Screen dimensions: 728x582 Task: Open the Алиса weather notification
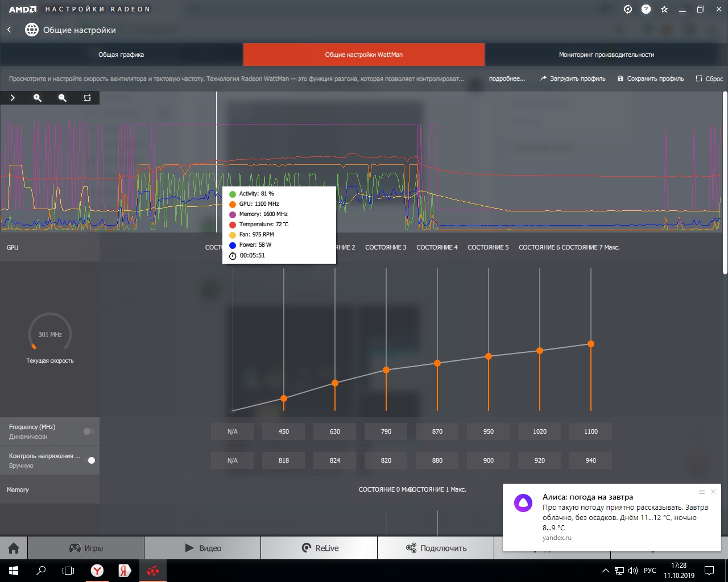click(x=611, y=517)
